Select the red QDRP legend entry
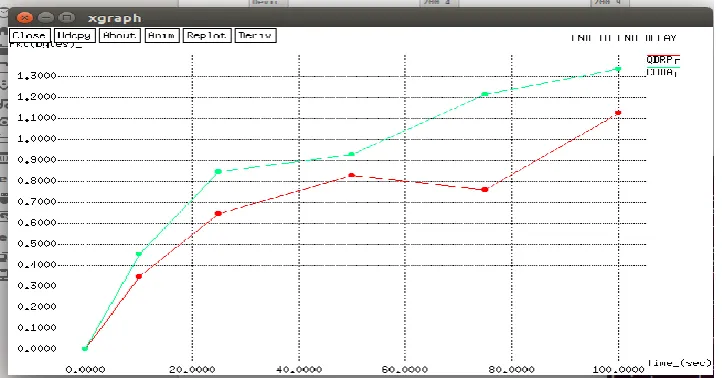The image size is (723, 378). [x=662, y=60]
